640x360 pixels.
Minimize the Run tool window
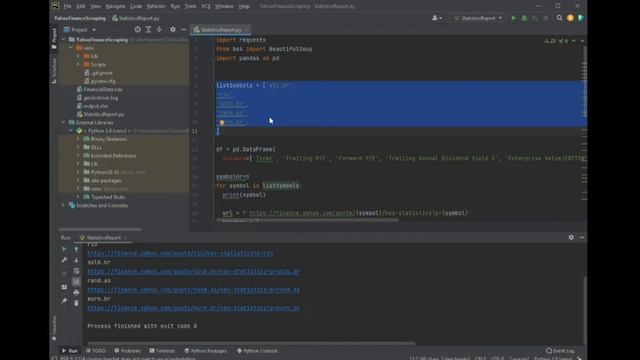pos(582,237)
